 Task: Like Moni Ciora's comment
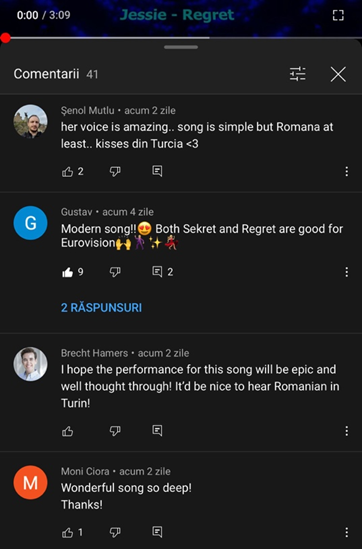67,533
